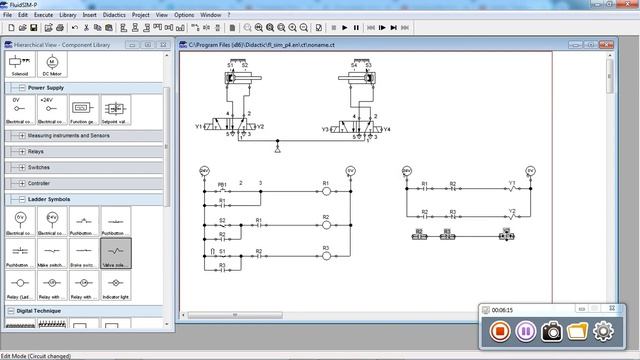This screenshot has height=360, width=640.
Task: Click the circuit window horizontal scrollbar
Action: [x=235, y=315]
